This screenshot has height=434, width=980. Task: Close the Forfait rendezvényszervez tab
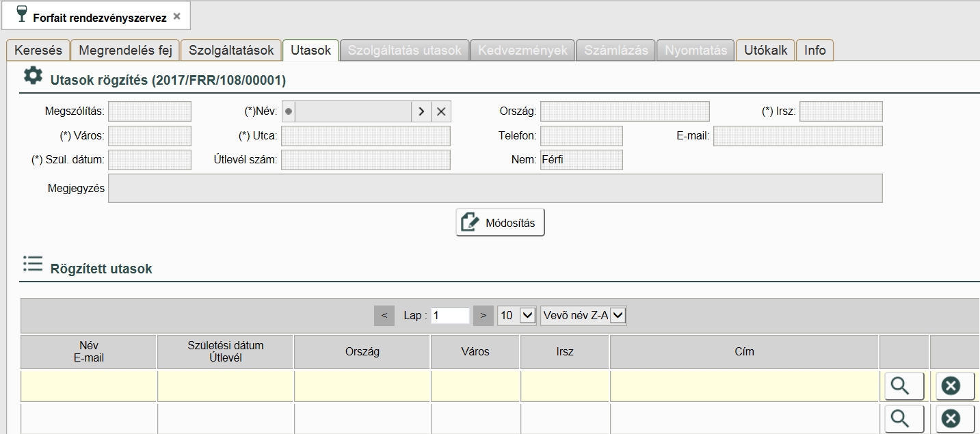click(177, 16)
